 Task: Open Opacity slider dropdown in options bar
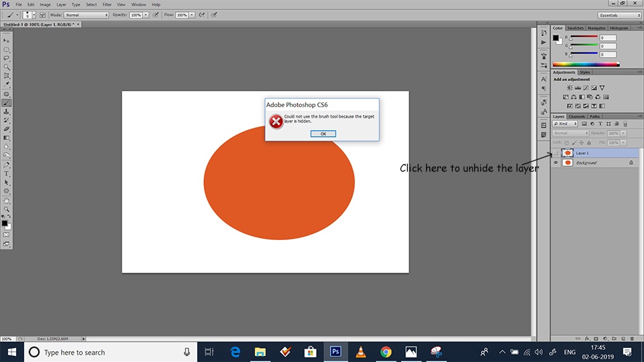(146, 15)
